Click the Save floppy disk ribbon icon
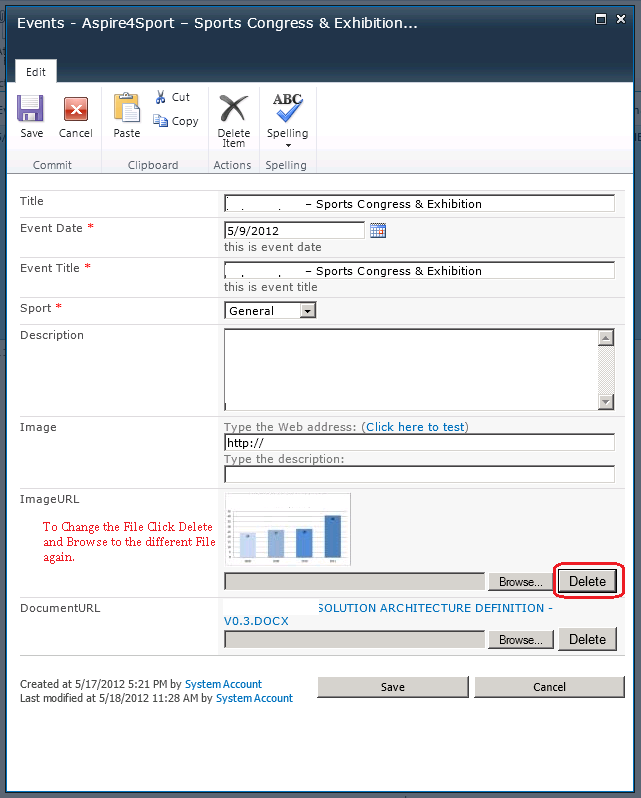Viewport: 641px width, 798px height. [31, 108]
